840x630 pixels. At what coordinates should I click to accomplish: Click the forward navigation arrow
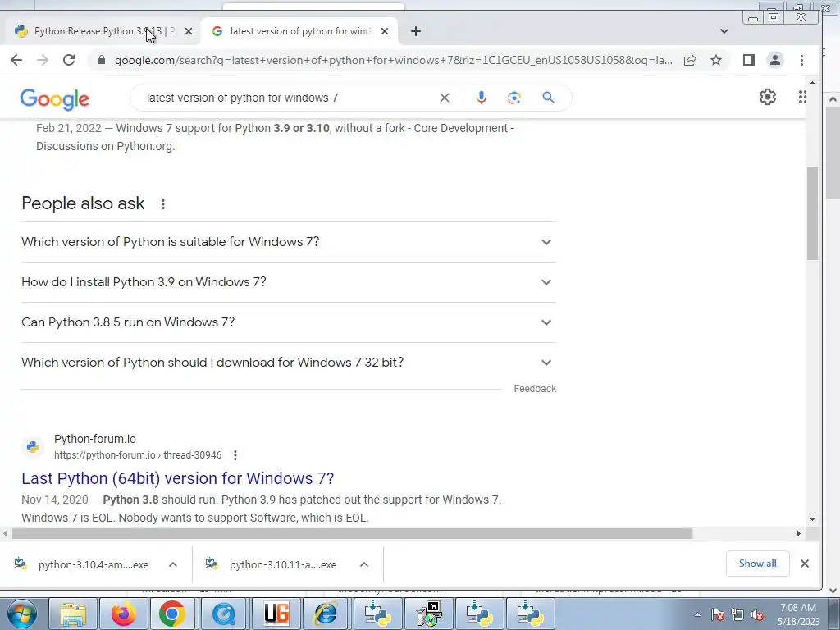[43, 60]
